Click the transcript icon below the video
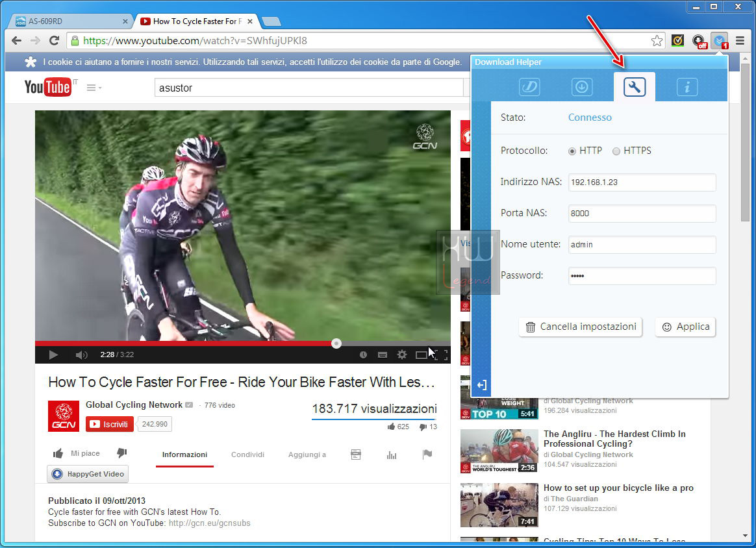 pos(356,454)
